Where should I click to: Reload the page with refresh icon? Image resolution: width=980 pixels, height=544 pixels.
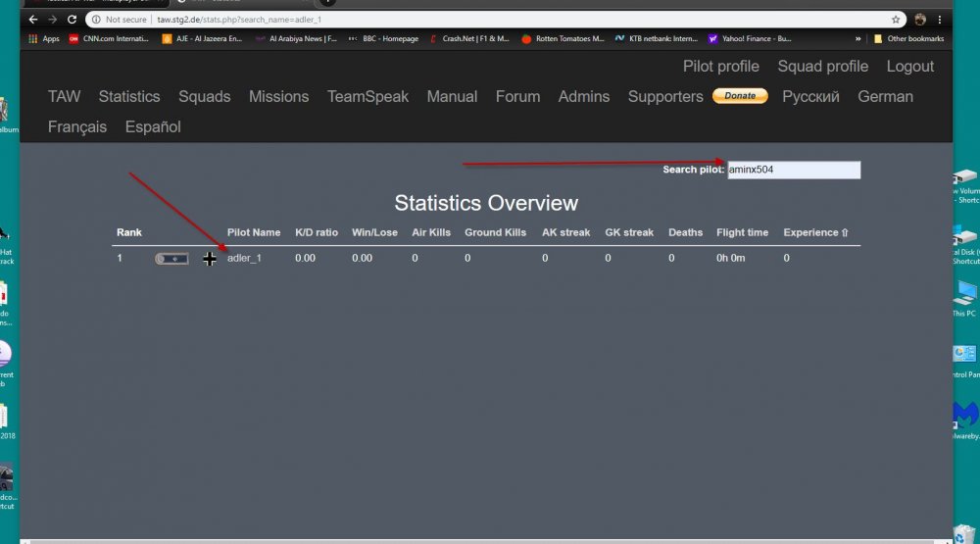72,20
